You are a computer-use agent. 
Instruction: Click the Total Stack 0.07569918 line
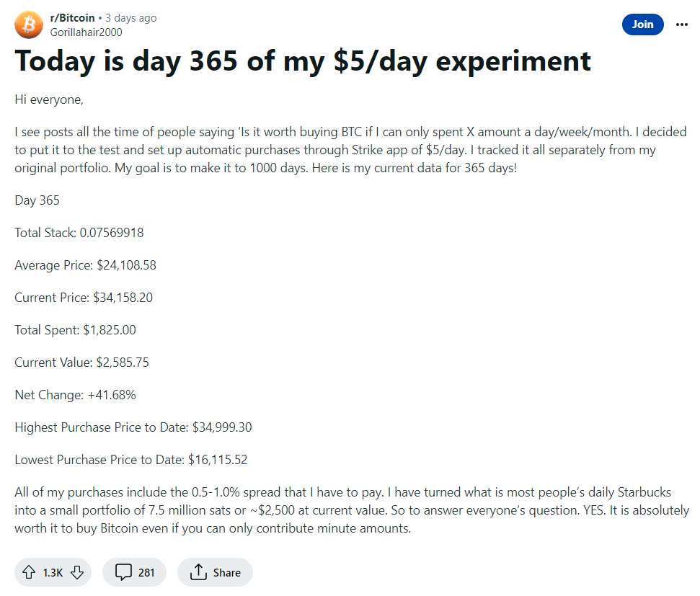tap(79, 233)
